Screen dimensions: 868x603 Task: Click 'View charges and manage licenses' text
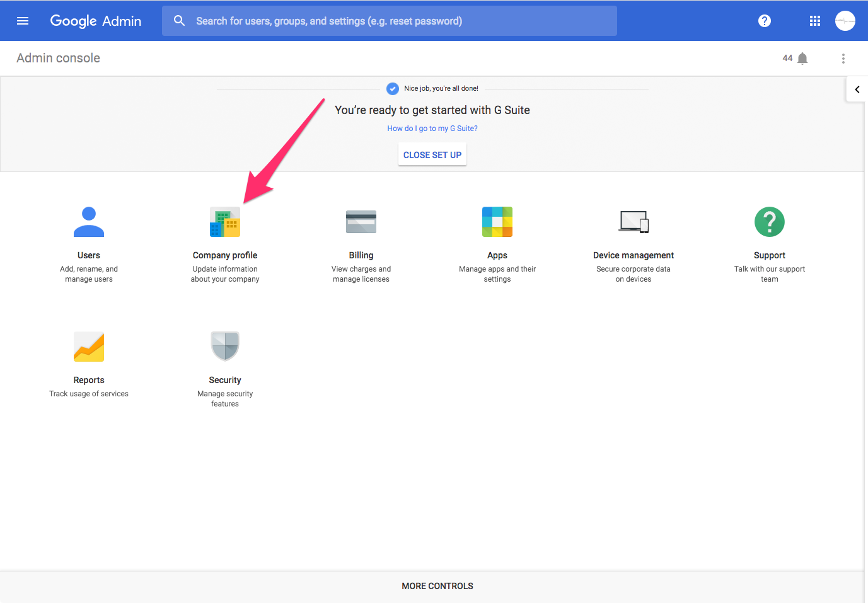click(x=361, y=274)
